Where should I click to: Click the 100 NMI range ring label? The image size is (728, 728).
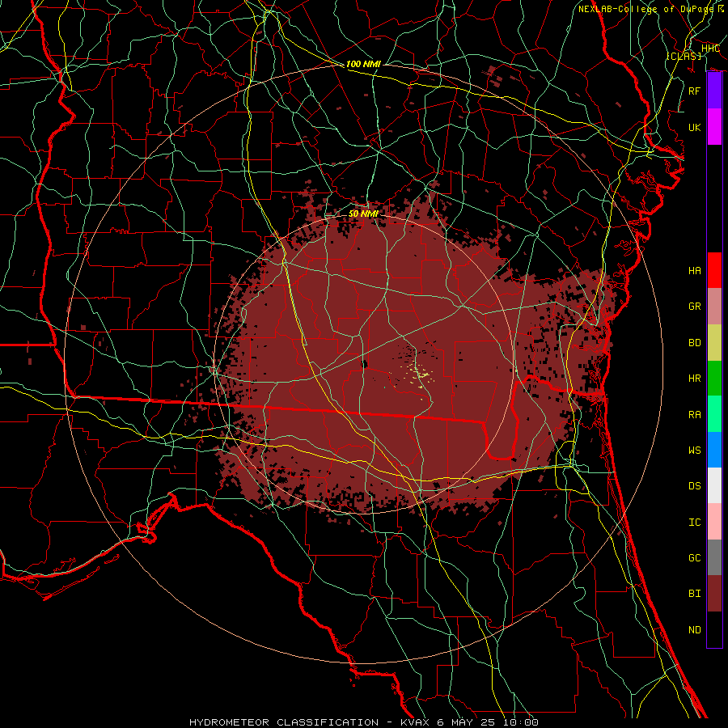pyautogui.click(x=363, y=64)
